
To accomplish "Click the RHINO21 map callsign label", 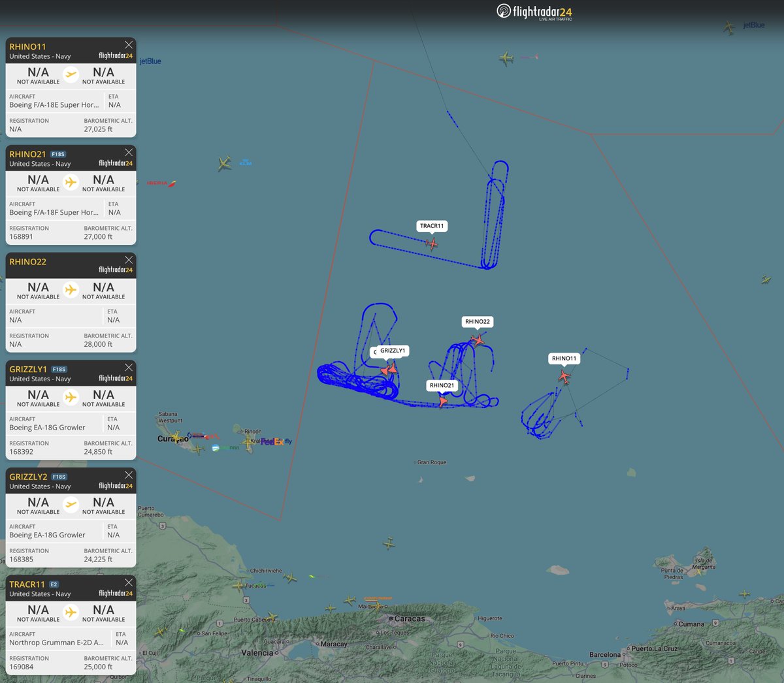I will (442, 385).
